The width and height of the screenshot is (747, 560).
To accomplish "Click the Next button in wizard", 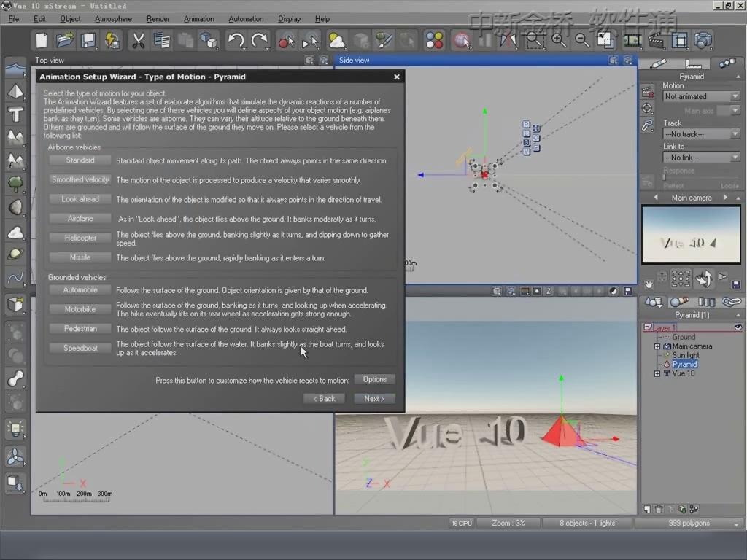I will tap(374, 399).
